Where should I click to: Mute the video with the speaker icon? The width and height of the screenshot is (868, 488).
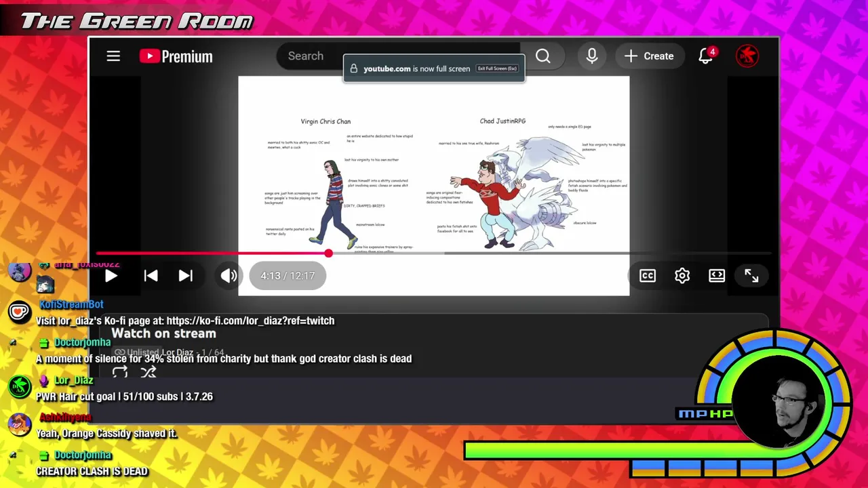click(229, 276)
